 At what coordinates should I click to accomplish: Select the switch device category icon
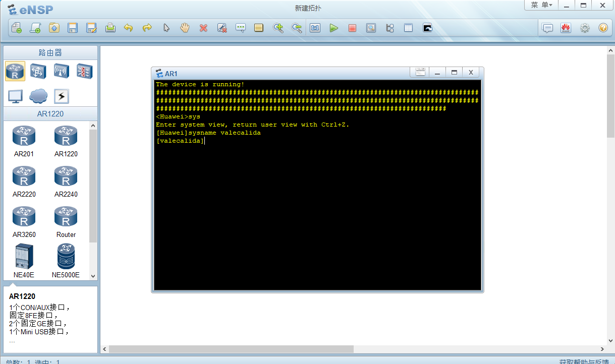[x=38, y=71]
